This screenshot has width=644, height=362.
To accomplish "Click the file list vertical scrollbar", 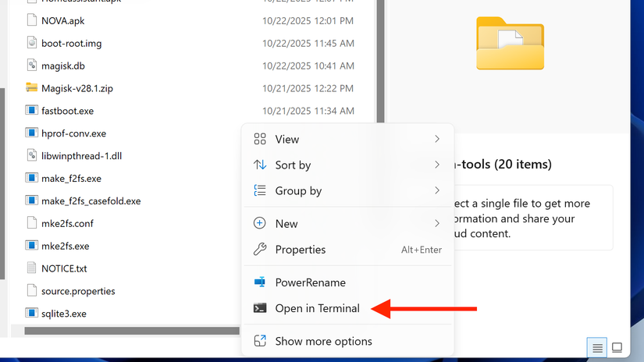I will tap(381, 62).
